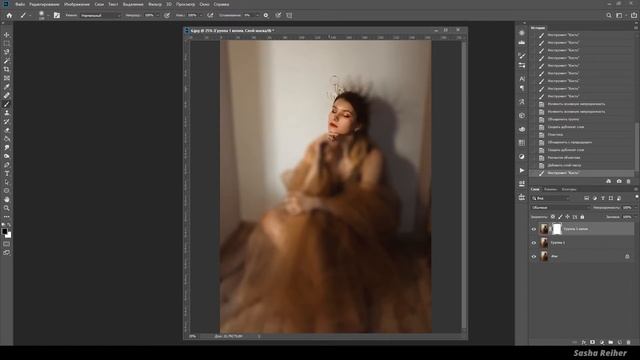Viewport: 640px width, 360px height.
Task: Open the brush preset picker
Action: pos(42,15)
